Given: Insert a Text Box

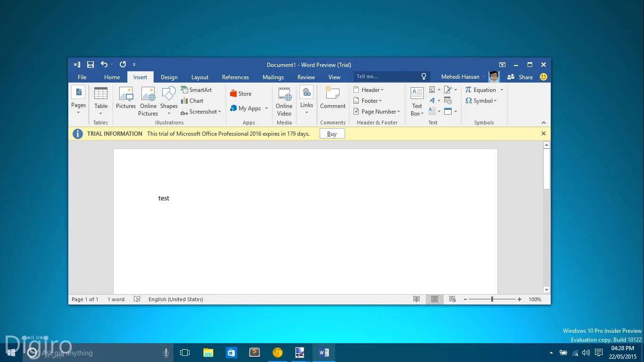Looking at the screenshot, I should [x=417, y=101].
